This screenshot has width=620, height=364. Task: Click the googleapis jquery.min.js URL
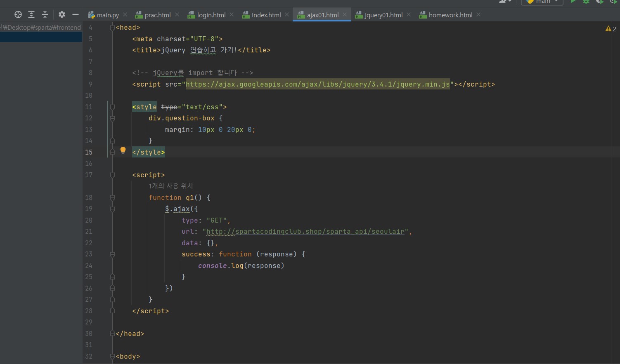317,85
